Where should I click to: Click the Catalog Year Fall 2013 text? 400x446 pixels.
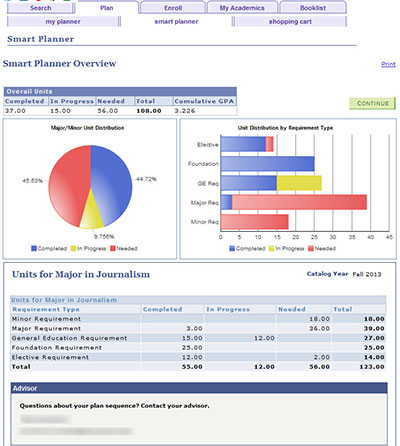tap(344, 274)
